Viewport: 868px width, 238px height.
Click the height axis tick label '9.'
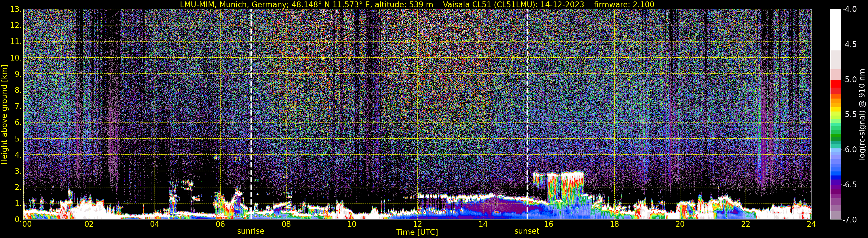(18, 74)
